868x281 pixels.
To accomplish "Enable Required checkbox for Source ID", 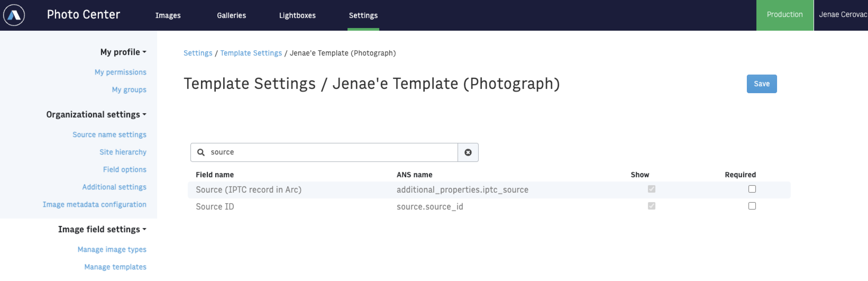I will point(752,206).
